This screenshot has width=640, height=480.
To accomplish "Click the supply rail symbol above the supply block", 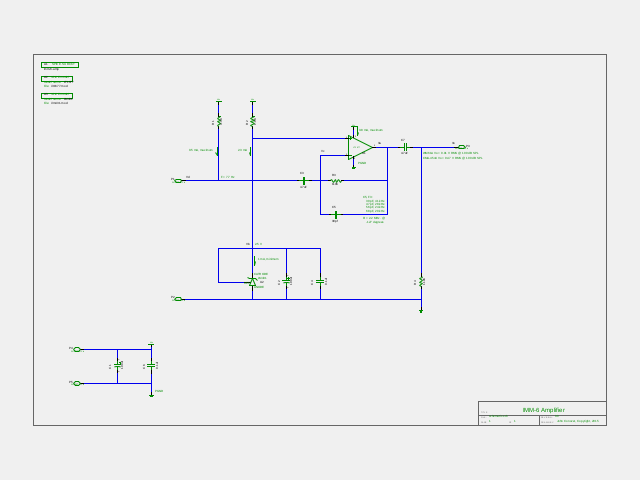I will click(151, 344).
